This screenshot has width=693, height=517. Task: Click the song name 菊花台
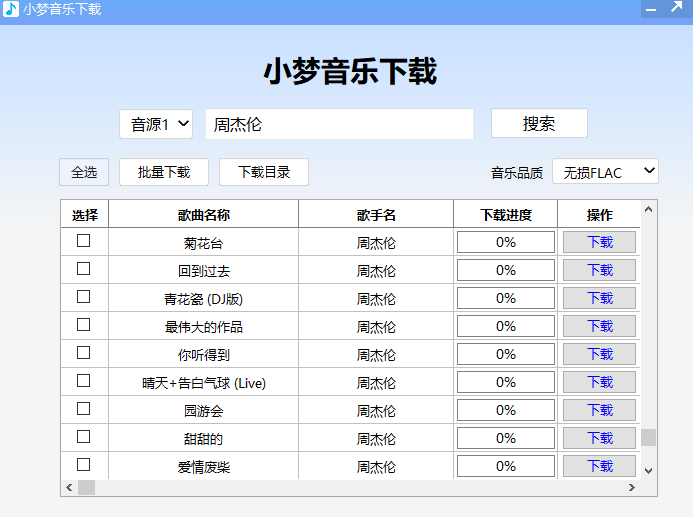[203, 243]
